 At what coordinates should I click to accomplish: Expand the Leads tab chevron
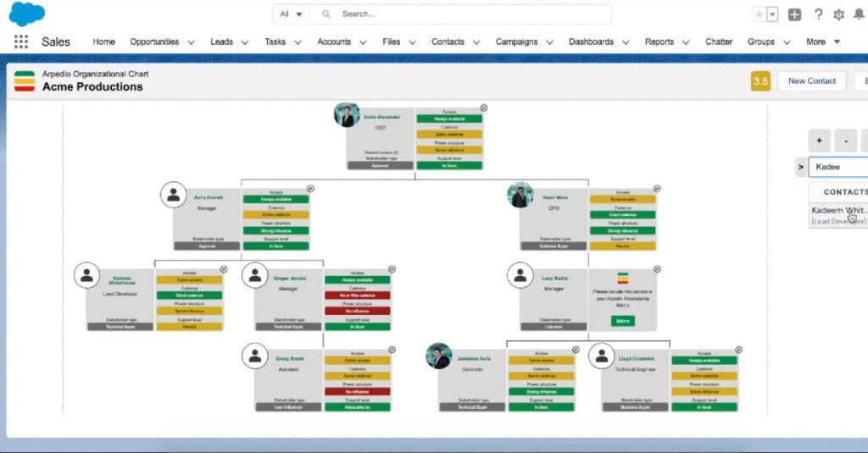[x=245, y=42]
